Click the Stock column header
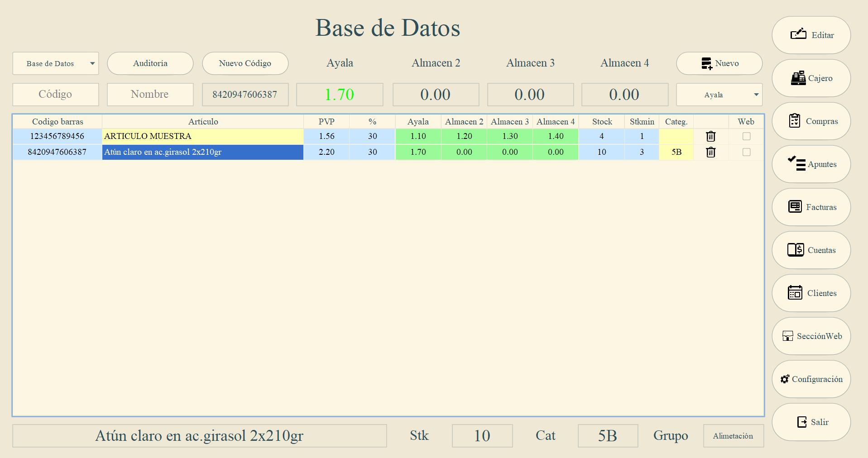Viewport: 868px width, 458px height. pyautogui.click(x=602, y=121)
